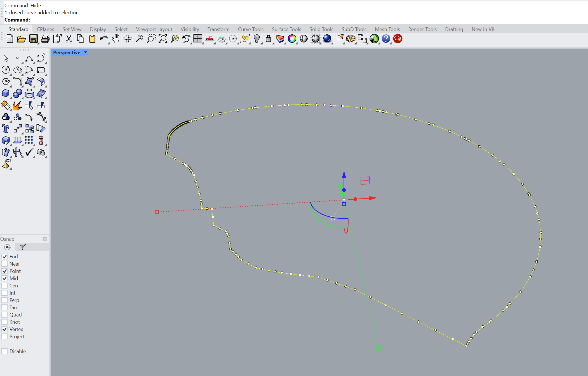Click the color wheel icon
The width and height of the screenshot is (588, 376).
292,39
